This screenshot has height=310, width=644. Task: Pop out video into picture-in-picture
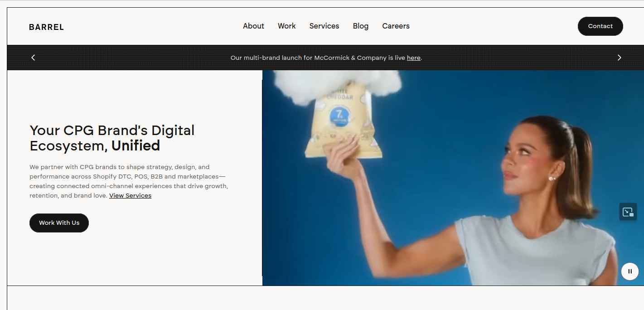(x=628, y=212)
